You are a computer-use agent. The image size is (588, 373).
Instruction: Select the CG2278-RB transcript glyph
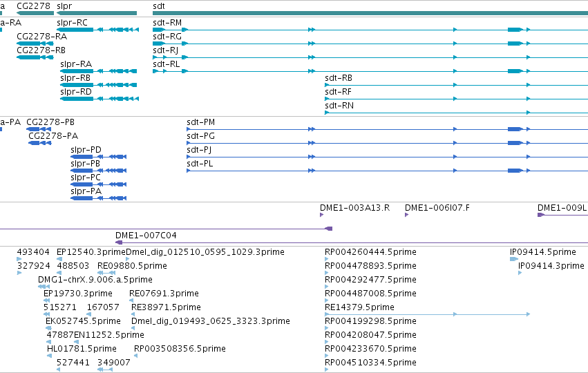(35, 57)
